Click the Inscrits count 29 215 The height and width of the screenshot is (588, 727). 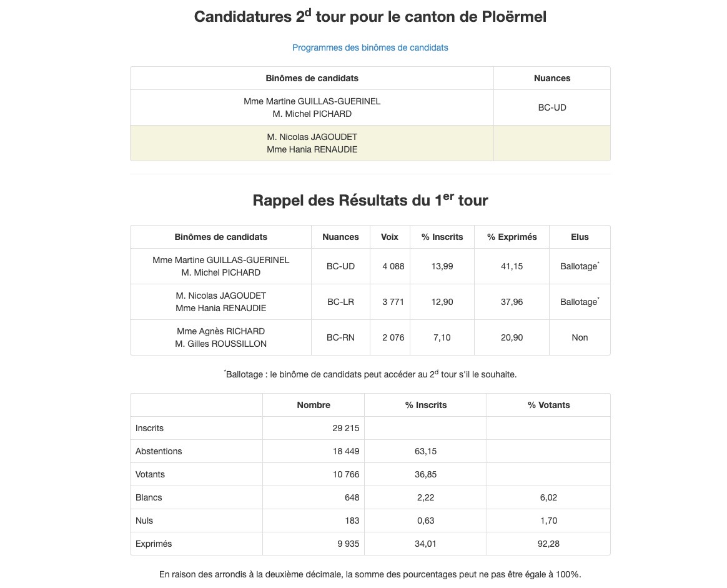tap(345, 428)
